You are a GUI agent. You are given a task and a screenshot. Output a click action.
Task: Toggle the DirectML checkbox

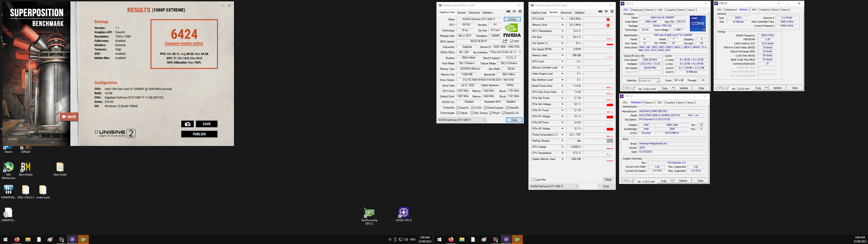pyautogui.click(x=507, y=108)
